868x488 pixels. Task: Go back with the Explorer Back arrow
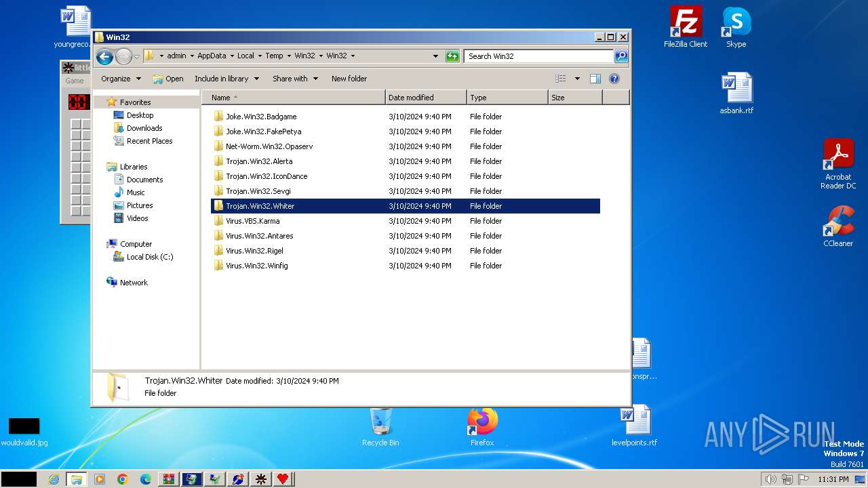pos(104,56)
